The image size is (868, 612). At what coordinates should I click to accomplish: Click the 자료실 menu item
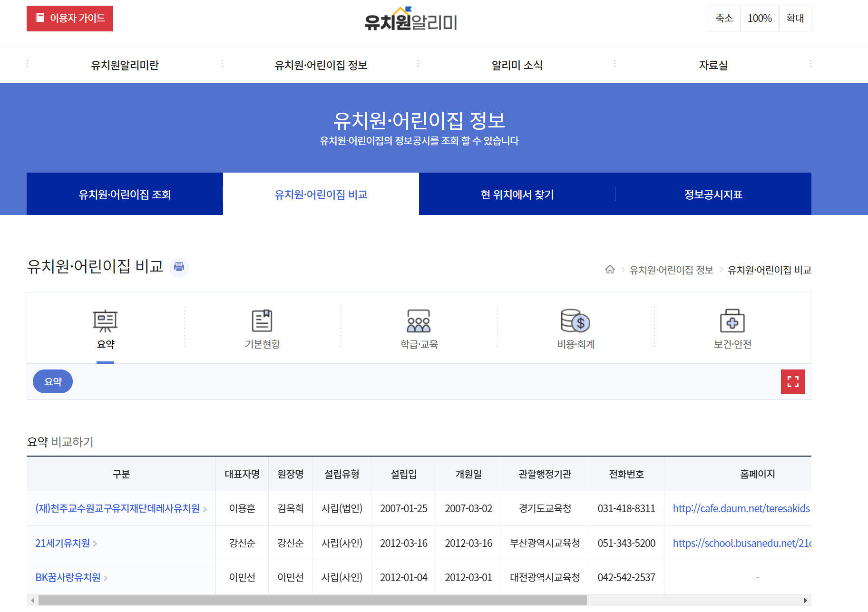pos(713,65)
